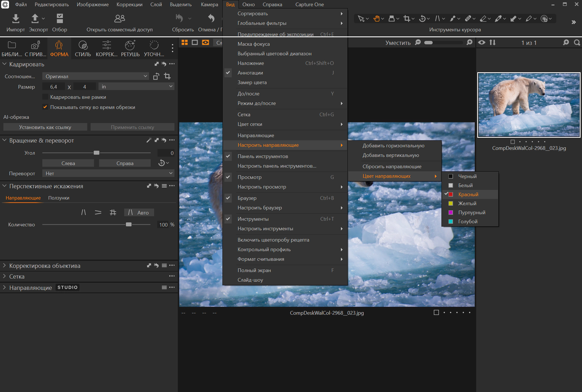Open the ФОРМА tool tab icon
582x392 pixels.
(x=59, y=45)
